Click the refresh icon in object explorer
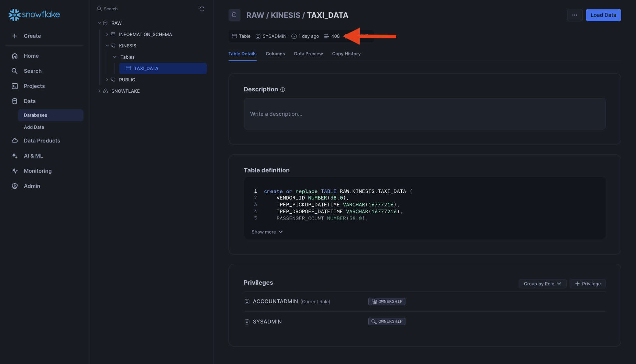636x364 pixels. tap(202, 9)
